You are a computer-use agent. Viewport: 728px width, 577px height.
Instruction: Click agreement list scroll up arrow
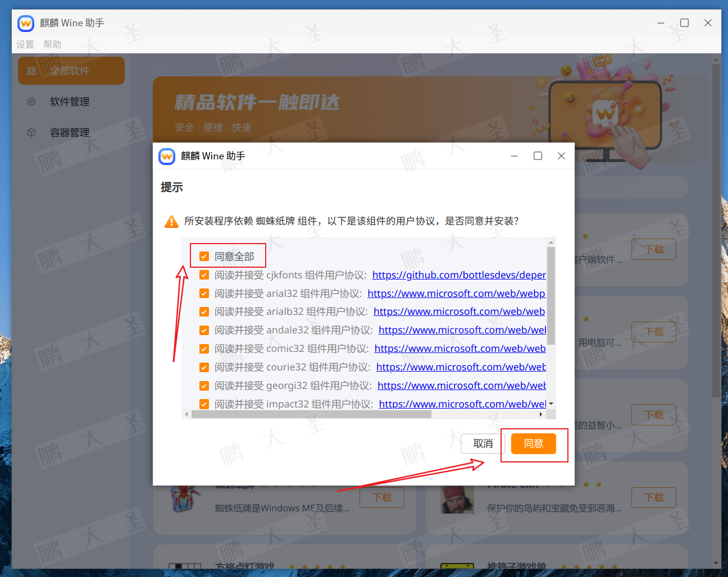(551, 242)
